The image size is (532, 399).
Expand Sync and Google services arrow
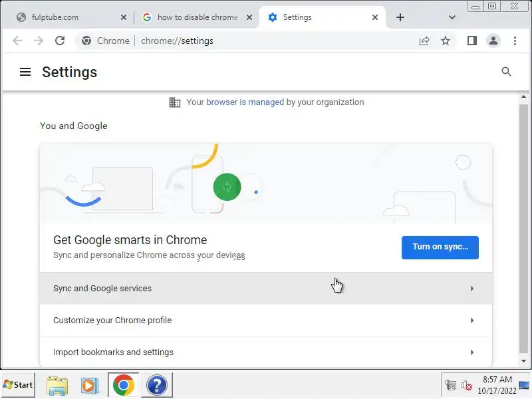[x=472, y=289]
